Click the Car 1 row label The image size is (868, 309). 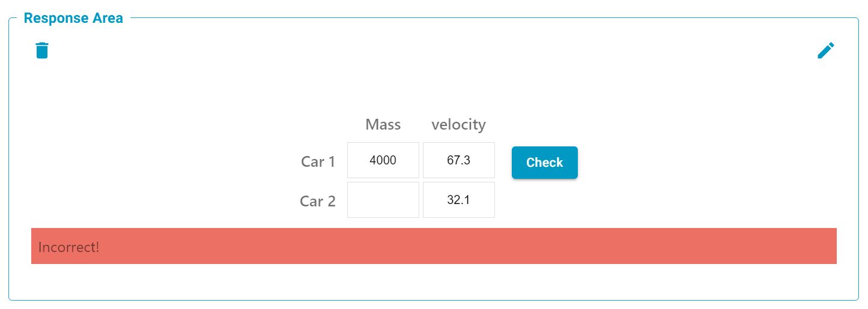coord(318,161)
